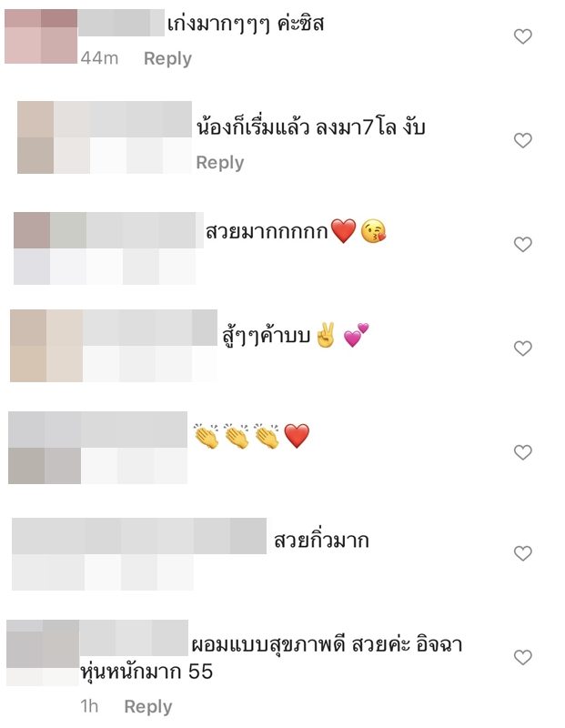Toggle like on "สวยกิ่วมาก" comment
Viewport: 565px width, 728px height.
(x=523, y=553)
